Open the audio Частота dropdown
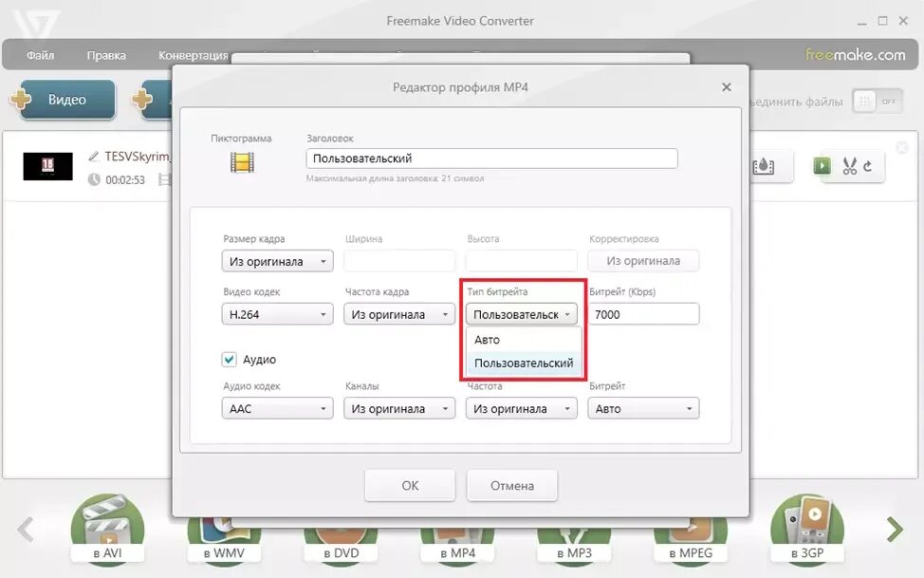 (x=522, y=409)
